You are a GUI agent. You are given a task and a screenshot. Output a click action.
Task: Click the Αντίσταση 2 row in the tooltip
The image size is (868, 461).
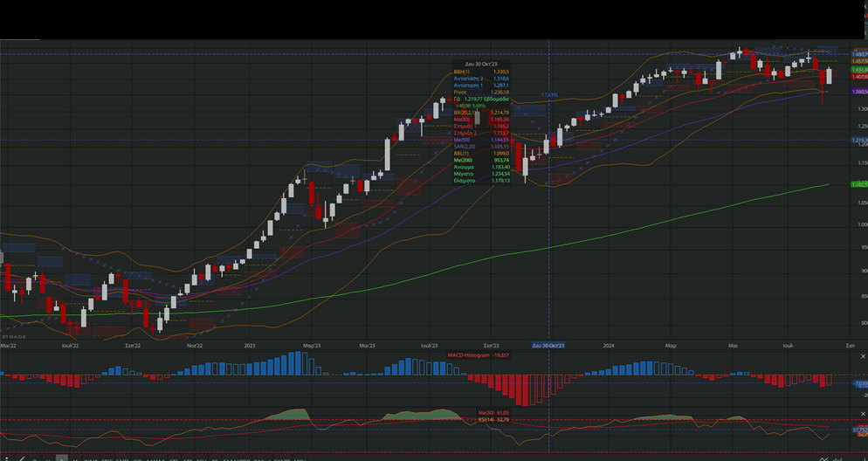coord(481,79)
